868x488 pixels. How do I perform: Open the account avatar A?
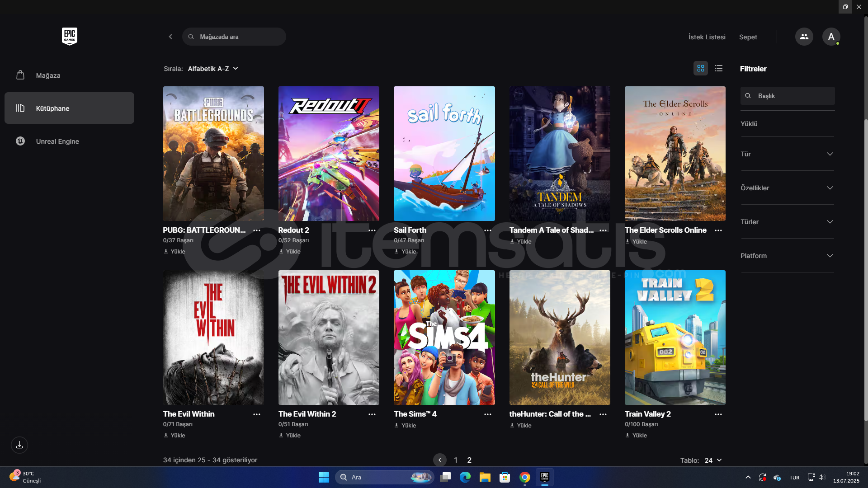coord(831,37)
